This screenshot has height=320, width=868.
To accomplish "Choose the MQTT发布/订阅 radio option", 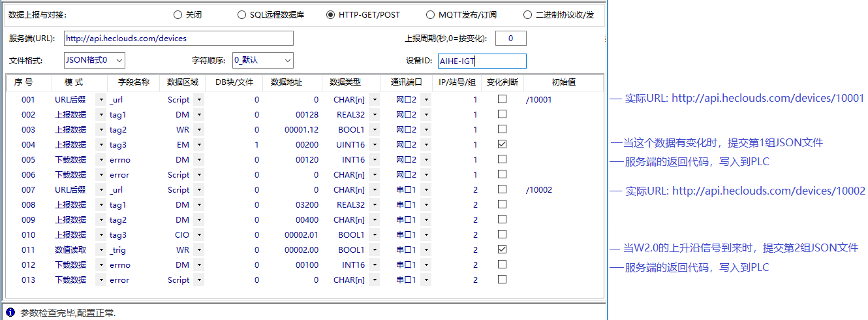I will click(x=430, y=14).
